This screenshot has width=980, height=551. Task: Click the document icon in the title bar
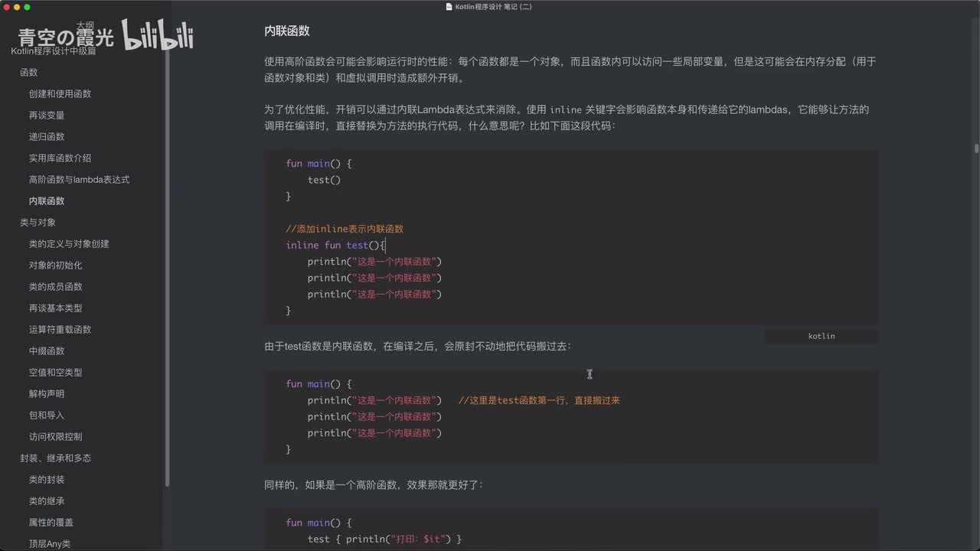point(449,7)
